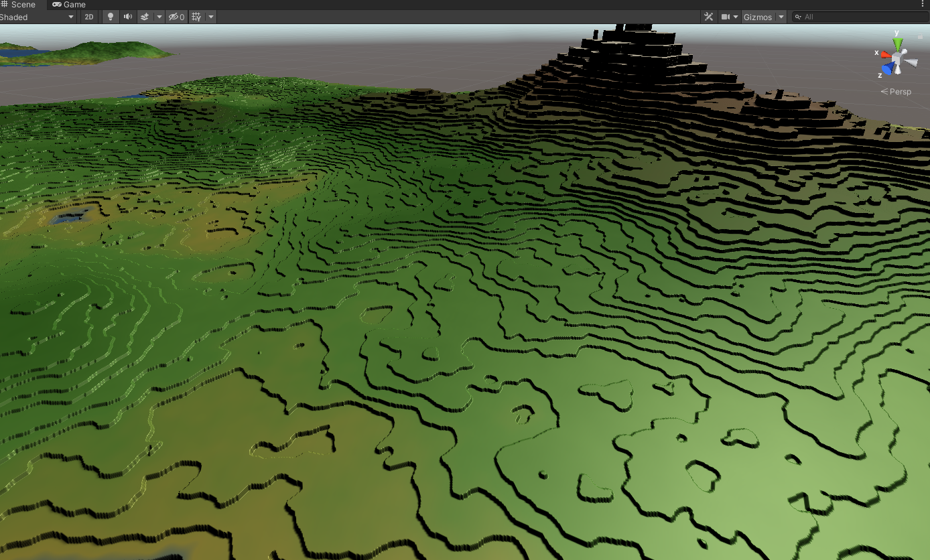Open the component editor tools icon
The height and width of the screenshot is (560, 930).
point(708,17)
